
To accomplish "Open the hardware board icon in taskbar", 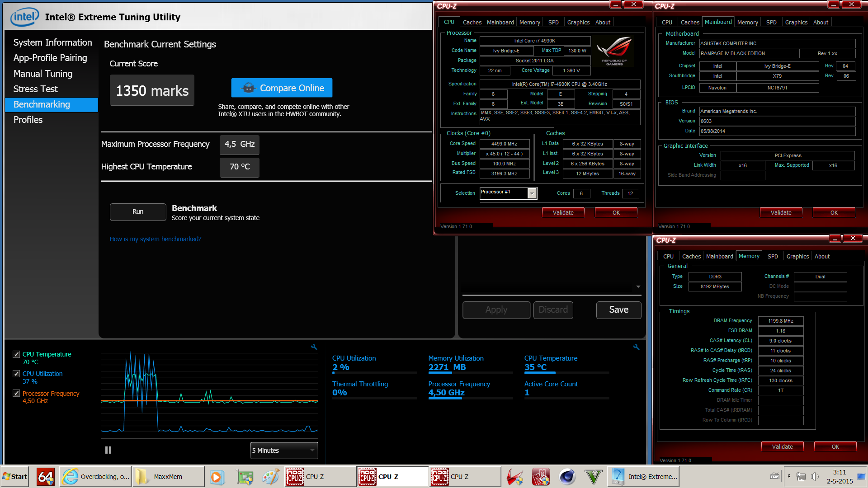I will click(245, 477).
